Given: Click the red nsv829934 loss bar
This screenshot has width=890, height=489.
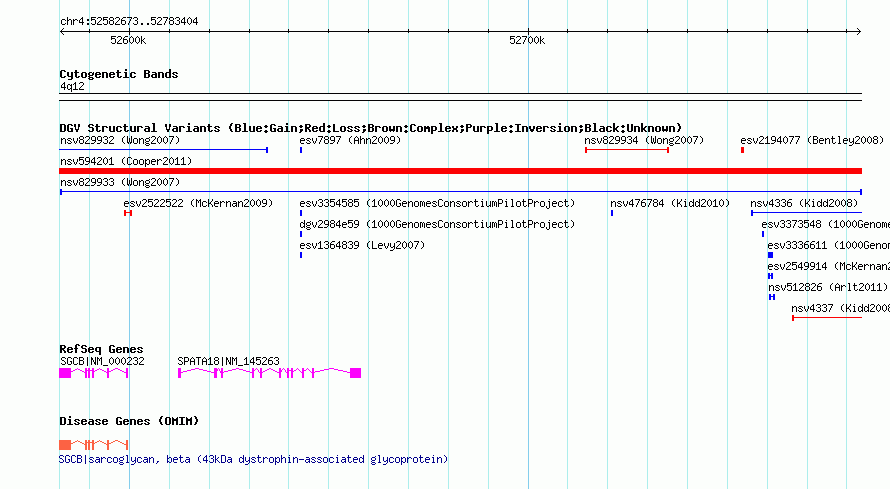Looking at the screenshot, I should [627, 150].
